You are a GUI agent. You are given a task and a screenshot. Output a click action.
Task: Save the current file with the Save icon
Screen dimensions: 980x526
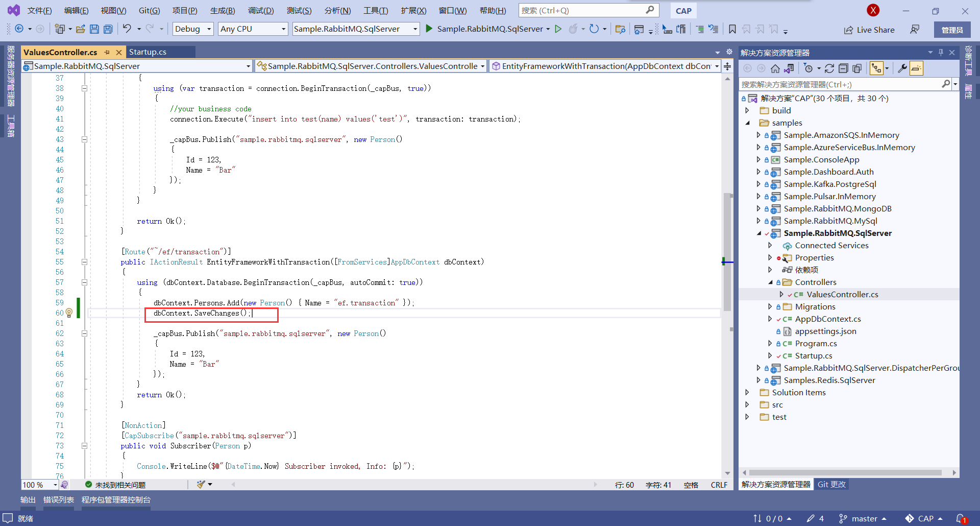(x=94, y=29)
